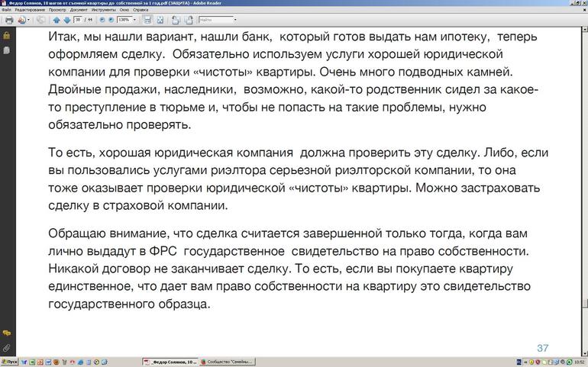Open comments panel in left sidebar
This screenshot has height=367, width=588.
6,333
